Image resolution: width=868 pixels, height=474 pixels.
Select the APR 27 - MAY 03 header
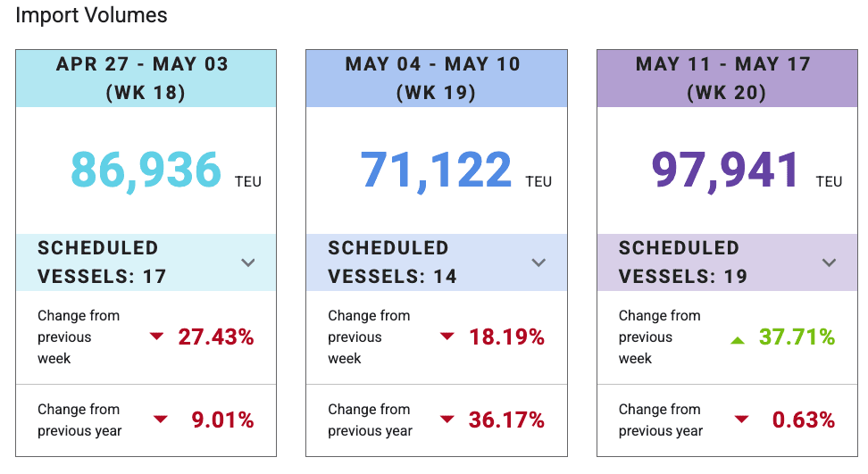coord(146,79)
